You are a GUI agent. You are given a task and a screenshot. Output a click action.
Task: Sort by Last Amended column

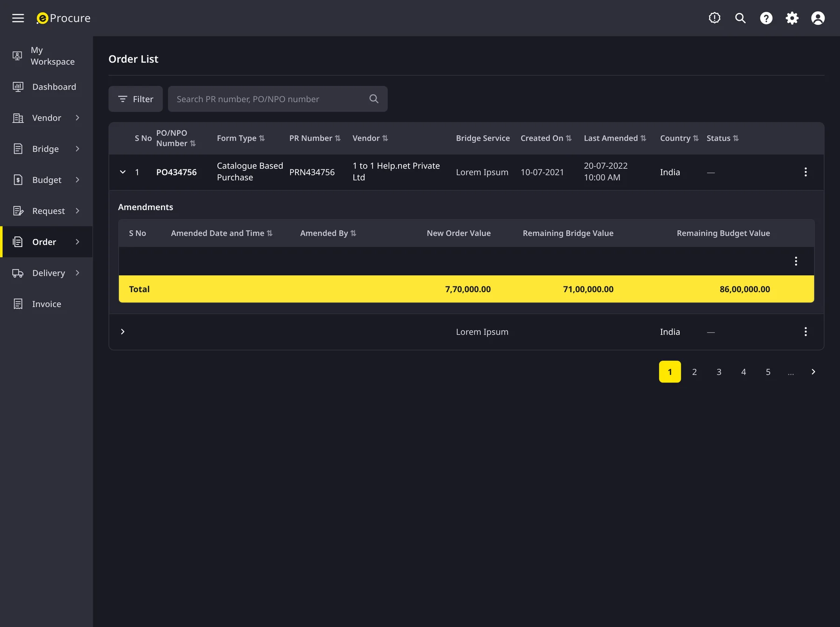click(x=643, y=138)
